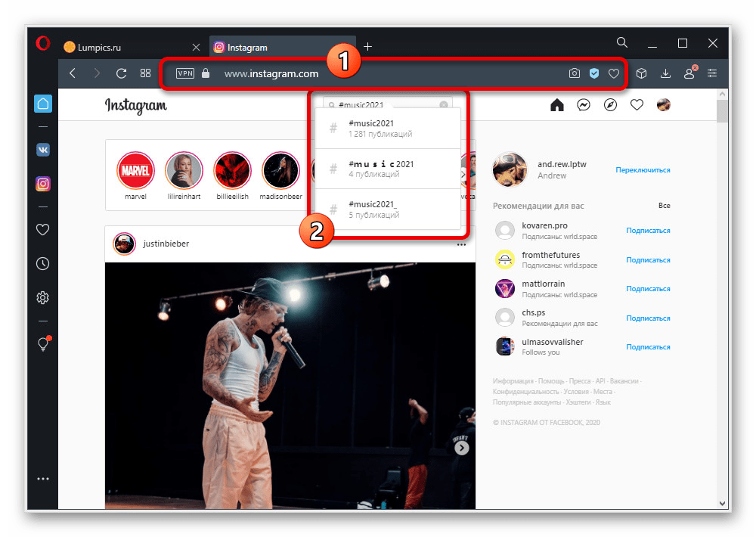This screenshot has width=756, height=537.
Task: Open the downloads arrow icon
Action: tap(665, 73)
